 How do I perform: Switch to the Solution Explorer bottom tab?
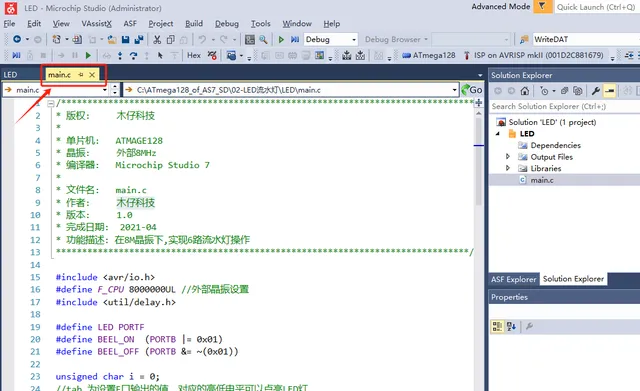pyautogui.click(x=573, y=279)
